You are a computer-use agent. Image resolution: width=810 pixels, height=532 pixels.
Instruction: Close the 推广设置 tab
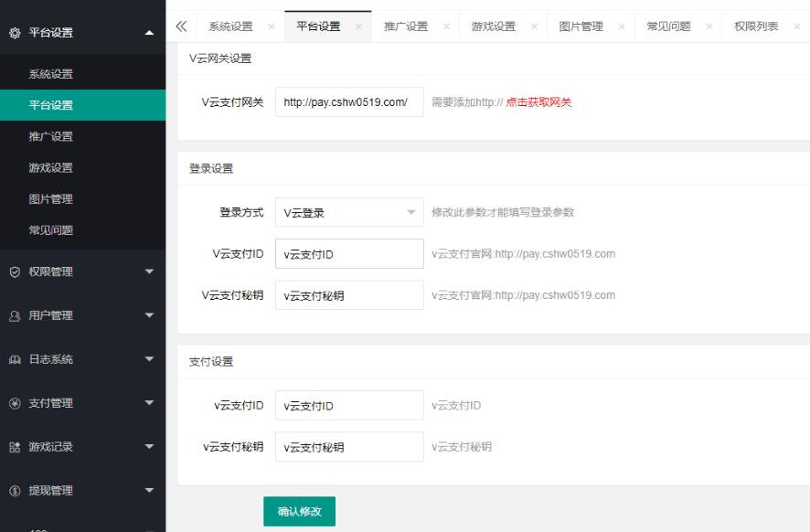(446, 27)
